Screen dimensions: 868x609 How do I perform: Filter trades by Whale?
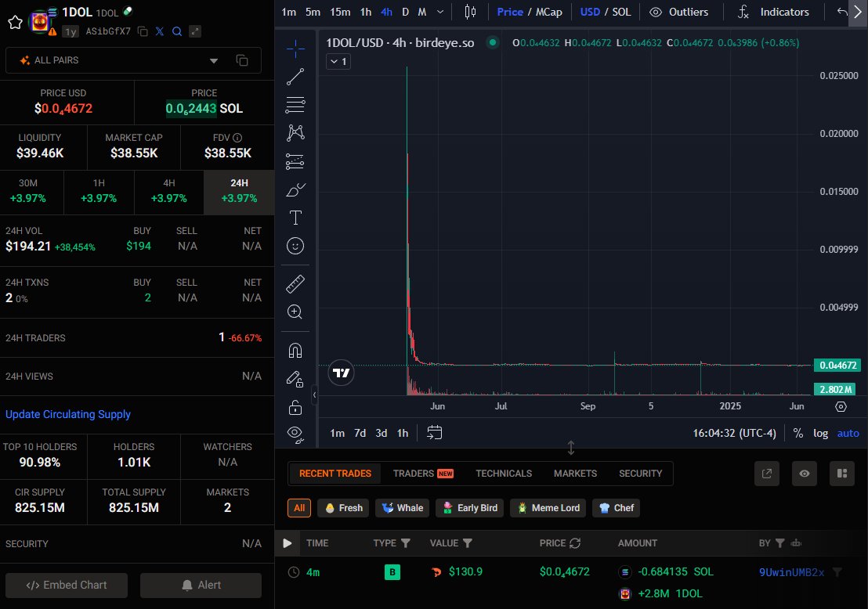tap(403, 508)
